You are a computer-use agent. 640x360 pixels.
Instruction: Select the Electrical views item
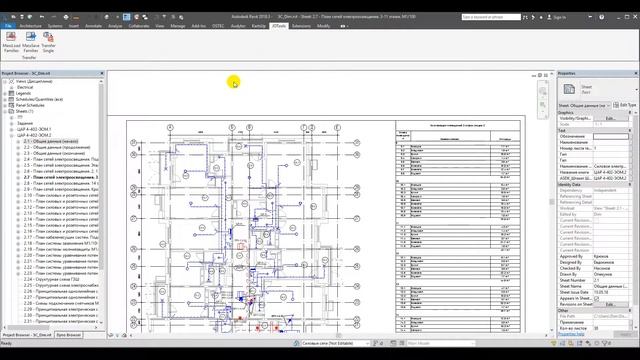tap(25, 87)
